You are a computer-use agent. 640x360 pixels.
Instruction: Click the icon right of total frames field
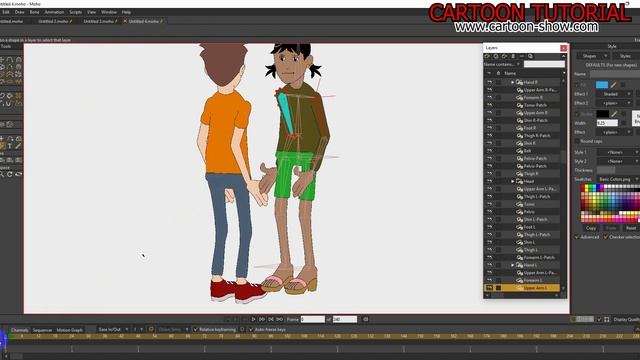[x=366, y=320]
